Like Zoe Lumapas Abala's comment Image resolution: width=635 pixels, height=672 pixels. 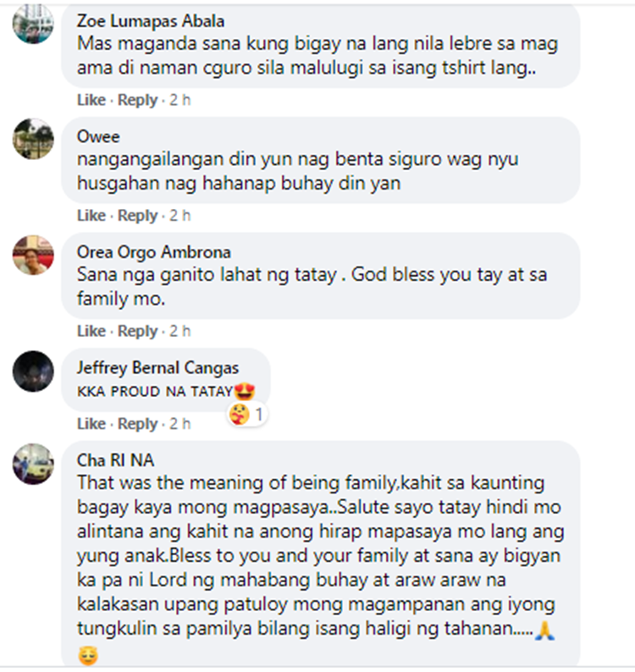[91, 100]
